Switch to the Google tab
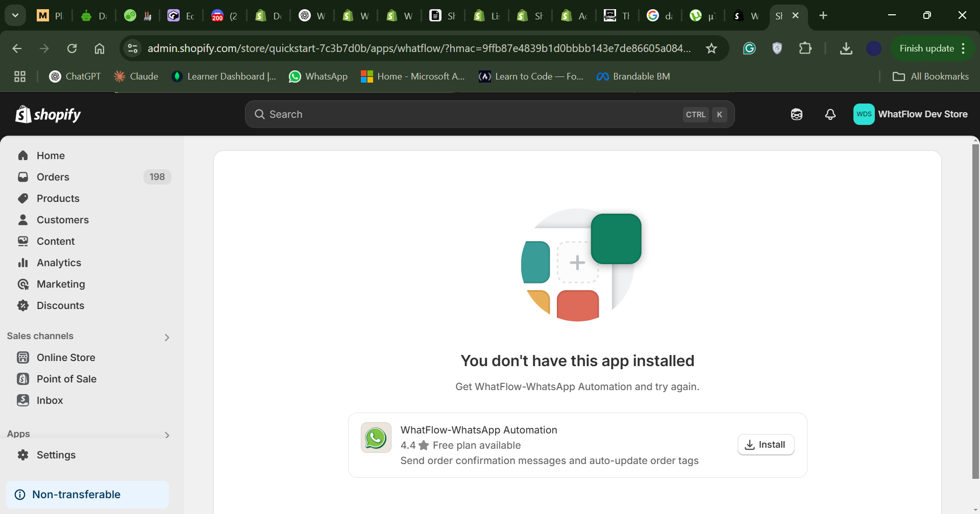Screen dimensions: 980x514 pos(659,16)
